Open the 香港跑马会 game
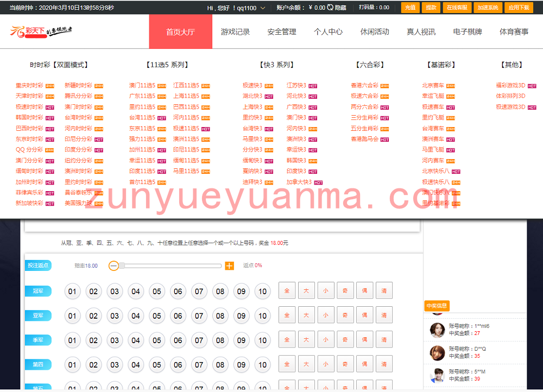Screen dimensions: 543x392 (365, 139)
